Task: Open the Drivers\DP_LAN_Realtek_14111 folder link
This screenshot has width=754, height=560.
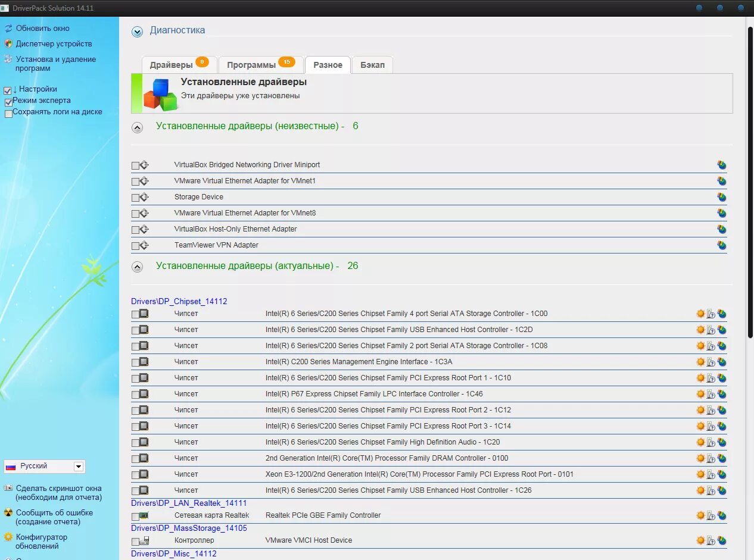Action: 189,503
